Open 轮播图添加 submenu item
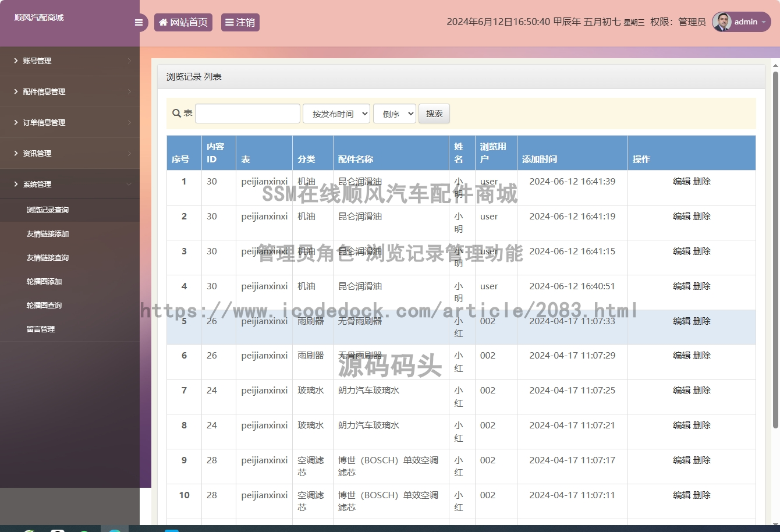The image size is (780, 532). point(70,281)
